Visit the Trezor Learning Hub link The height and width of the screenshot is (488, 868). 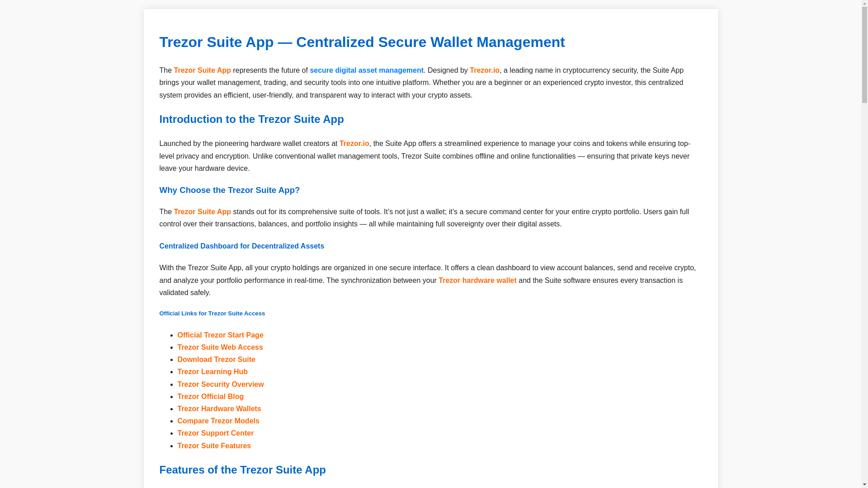point(212,371)
